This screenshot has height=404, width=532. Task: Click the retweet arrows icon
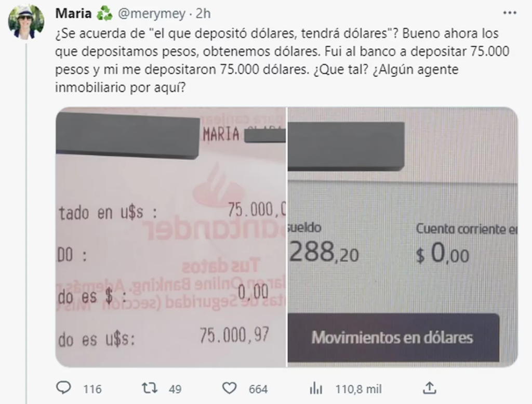149,388
